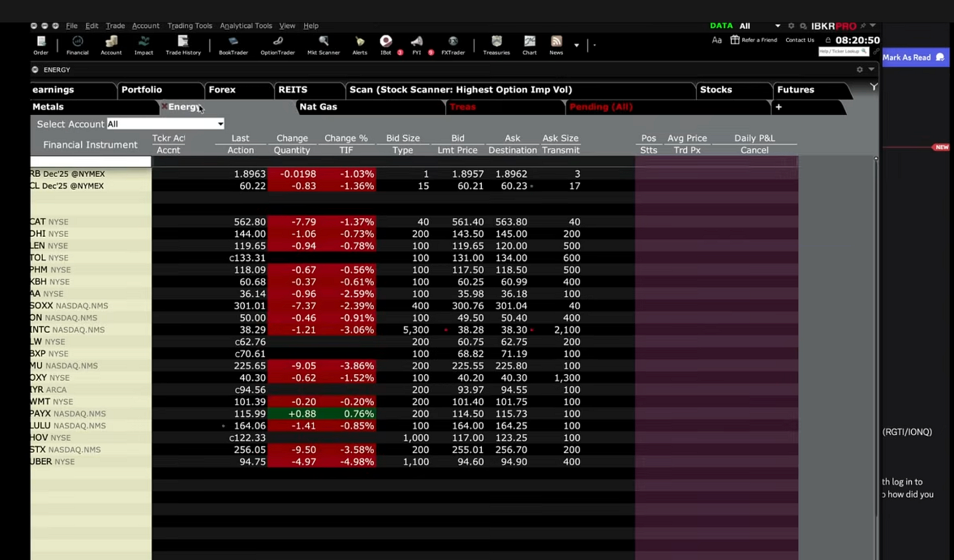
Task: Open the File menu
Action: pyautogui.click(x=72, y=26)
